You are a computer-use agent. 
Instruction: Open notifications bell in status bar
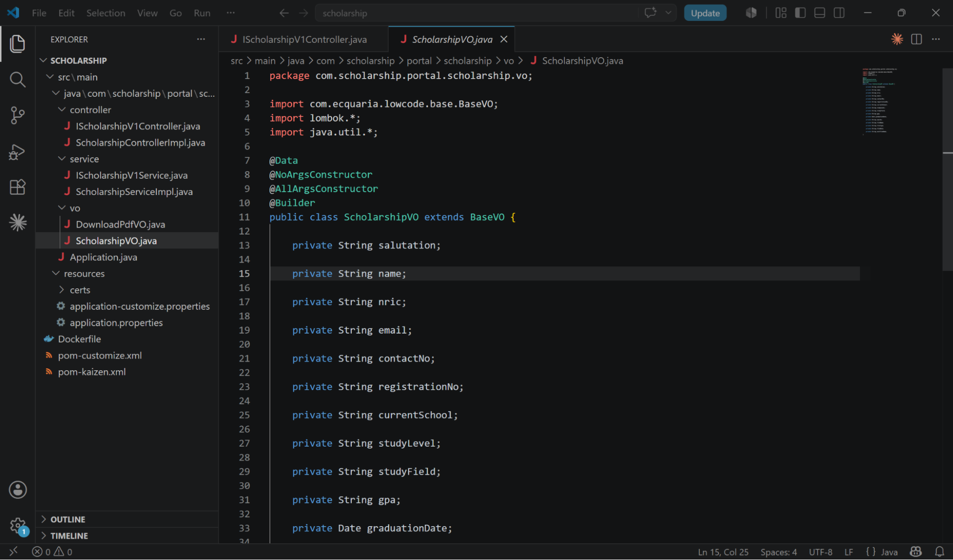coord(939,552)
